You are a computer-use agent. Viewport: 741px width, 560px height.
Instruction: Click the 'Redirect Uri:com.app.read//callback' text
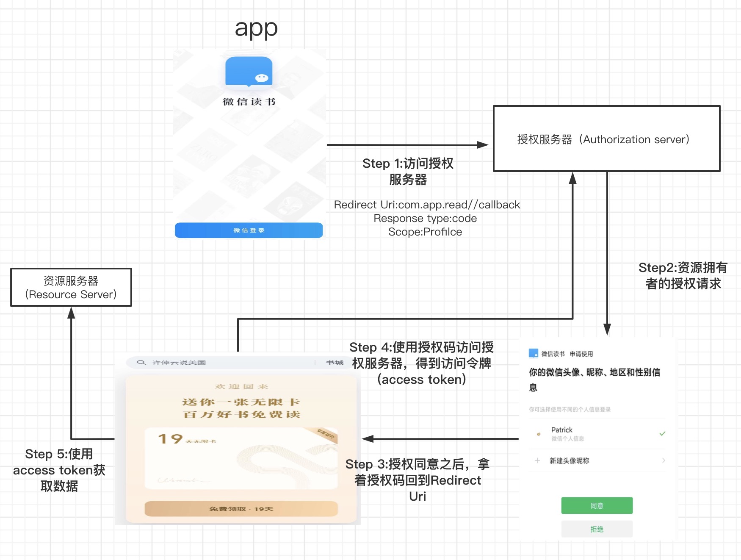(x=427, y=205)
